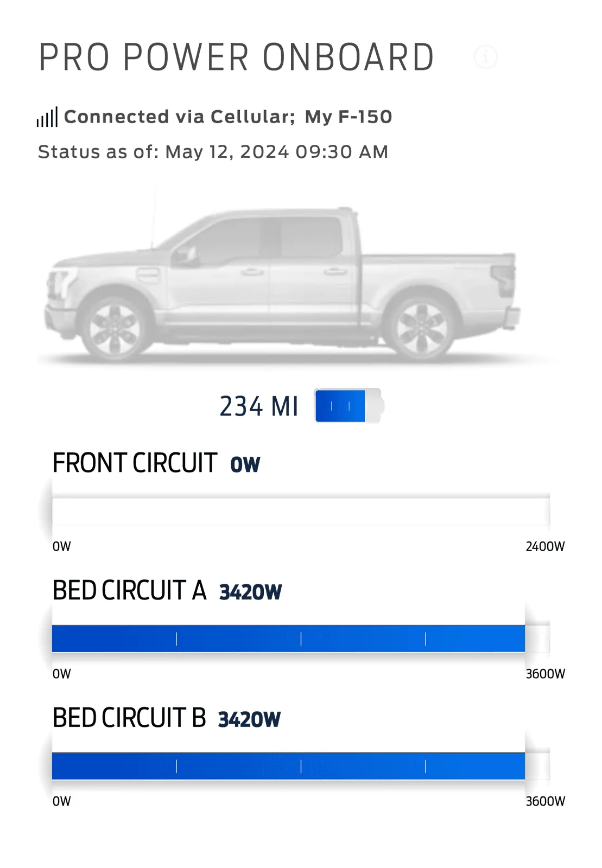The width and height of the screenshot is (602, 868).
Task: Click Bed Circuit A's 3420W reading
Action: coord(250,592)
